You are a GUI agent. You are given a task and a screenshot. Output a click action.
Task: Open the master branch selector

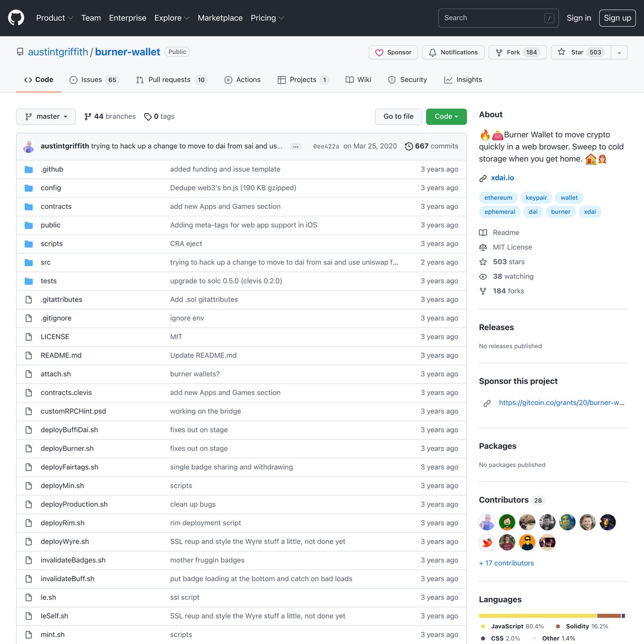pos(46,116)
